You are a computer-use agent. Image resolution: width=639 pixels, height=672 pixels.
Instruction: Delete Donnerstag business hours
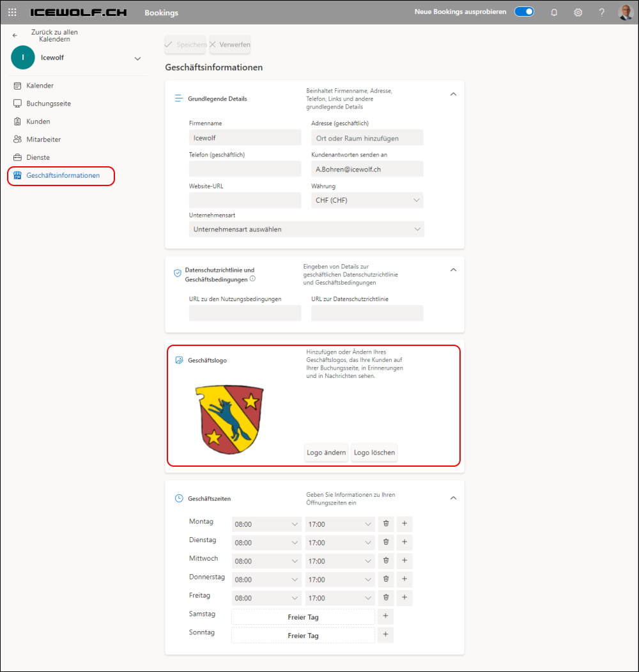(386, 579)
